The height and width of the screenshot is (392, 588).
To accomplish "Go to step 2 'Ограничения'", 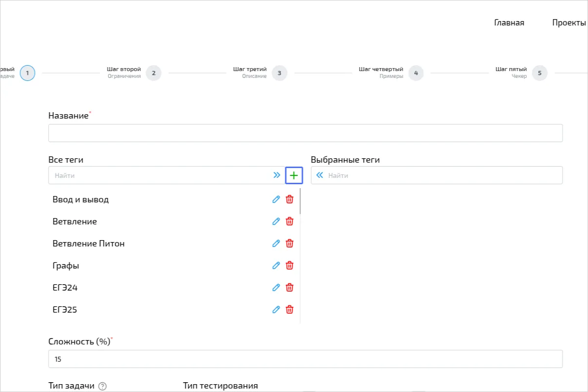I will 153,73.
